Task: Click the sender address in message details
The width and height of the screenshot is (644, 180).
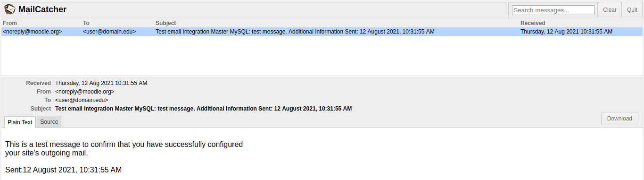Action: [85, 92]
